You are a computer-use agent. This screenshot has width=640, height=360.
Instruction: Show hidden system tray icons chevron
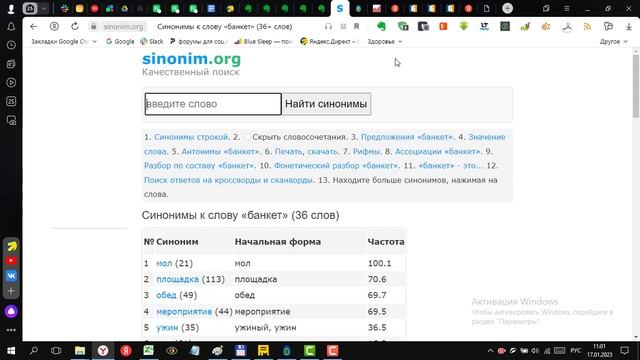tap(490, 351)
